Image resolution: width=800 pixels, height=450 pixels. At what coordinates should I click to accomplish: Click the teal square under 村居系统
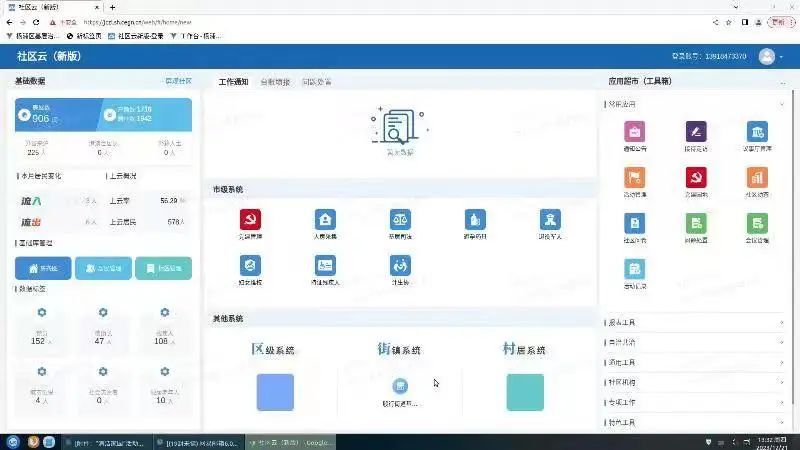click(x=525, y=392)
